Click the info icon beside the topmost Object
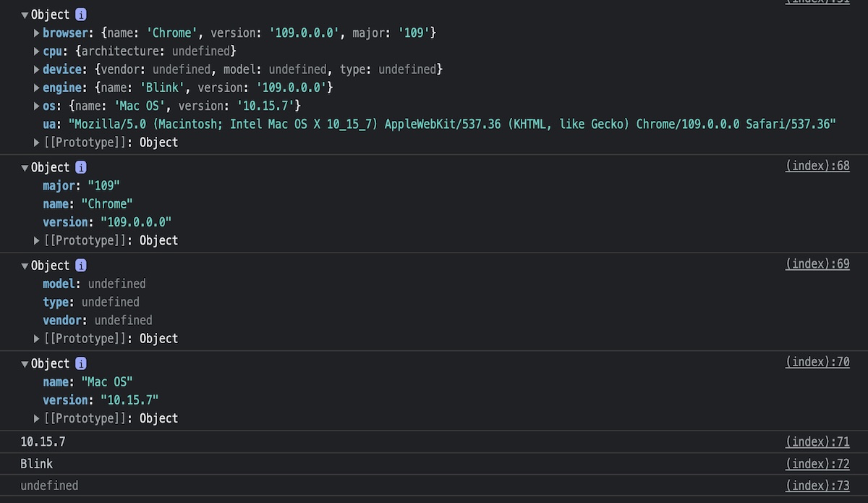The image size is (868, 503). coord(81,14)
